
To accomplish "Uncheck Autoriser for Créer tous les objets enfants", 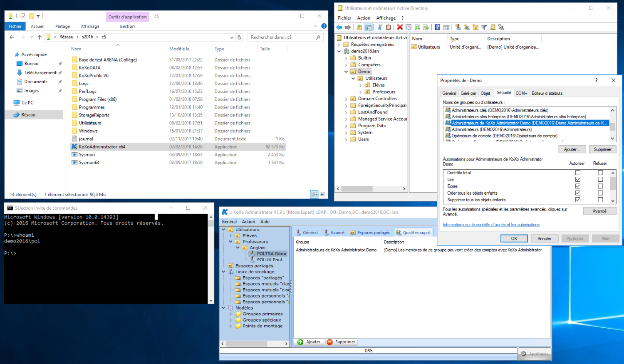I will point(578,193).
